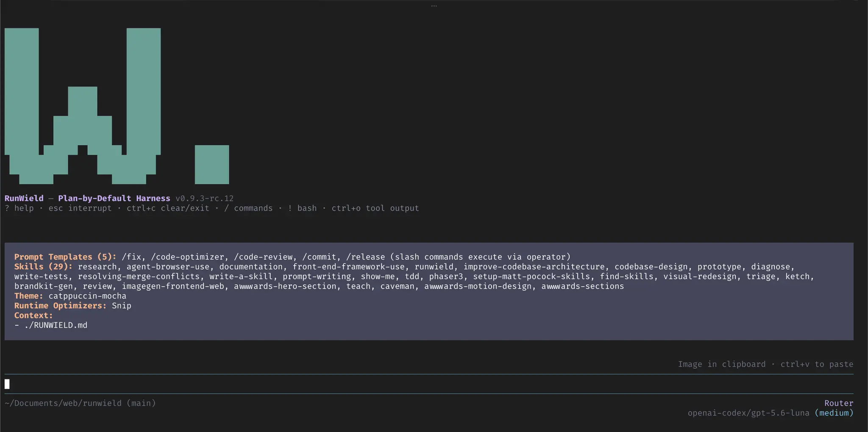Click the 'caveman' skill name
Image resolution: width=868 pixels, height=432 pixels.
click(x=397, y=286)
